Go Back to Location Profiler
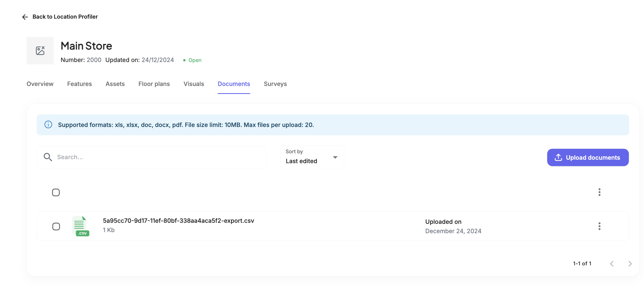644x288 pixels. (x=65, y=17)
